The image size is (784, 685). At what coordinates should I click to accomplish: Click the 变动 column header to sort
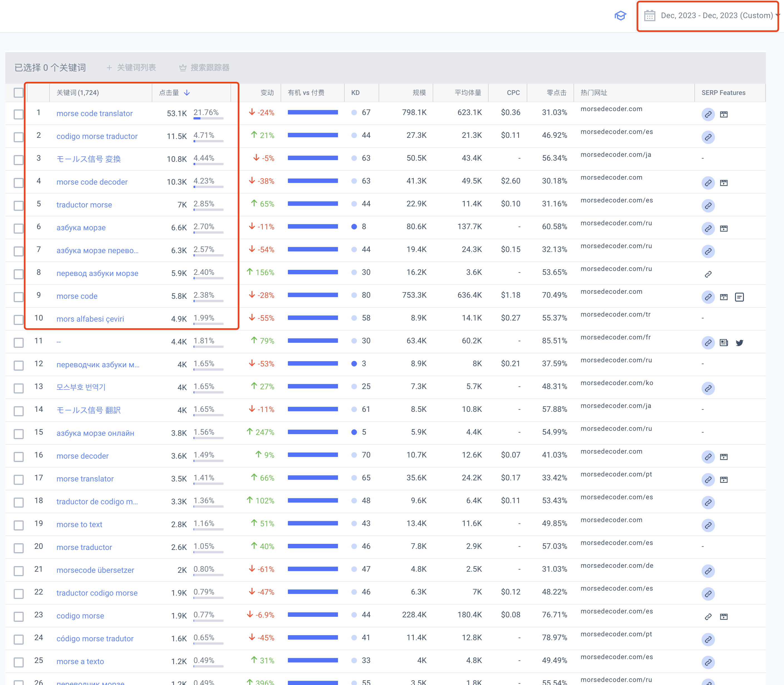267,92
